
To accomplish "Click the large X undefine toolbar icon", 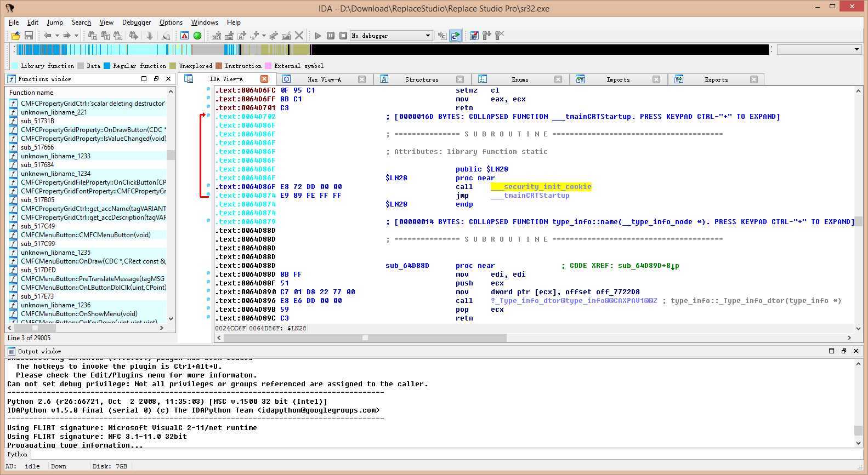I will click(299, 36).
